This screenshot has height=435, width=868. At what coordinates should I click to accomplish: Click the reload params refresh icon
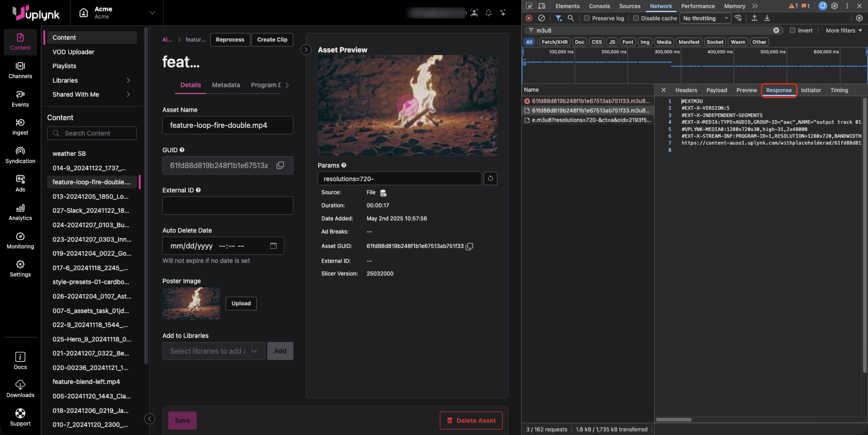[x=490, y=178]
